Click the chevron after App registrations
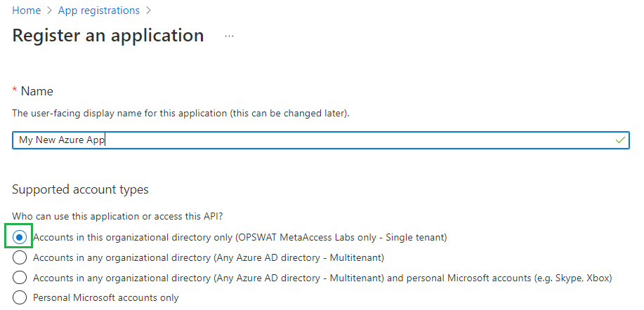644x310 pixels. click(149, 11)
